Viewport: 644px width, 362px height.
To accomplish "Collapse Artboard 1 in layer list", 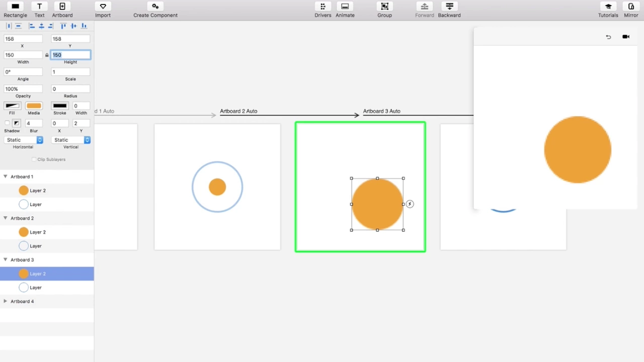I will click(x=5, y=176).
